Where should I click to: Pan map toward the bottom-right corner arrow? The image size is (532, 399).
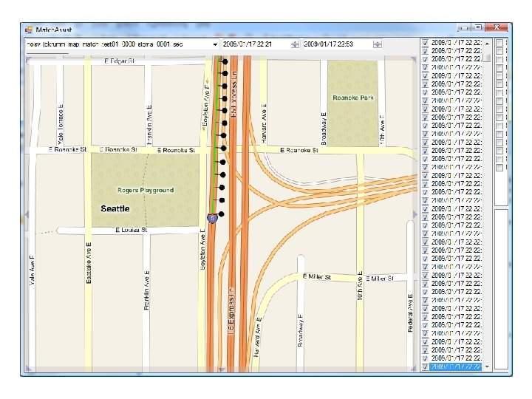coord(413,369)
